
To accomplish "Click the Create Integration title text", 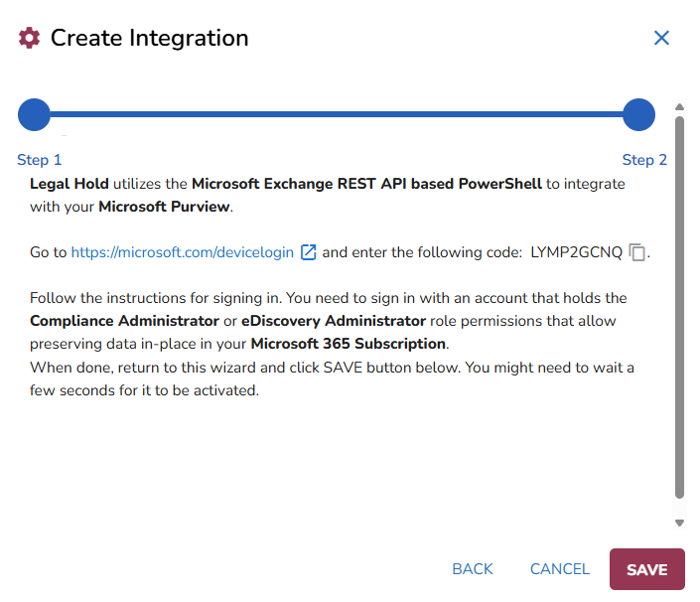I will click(149, 39).
